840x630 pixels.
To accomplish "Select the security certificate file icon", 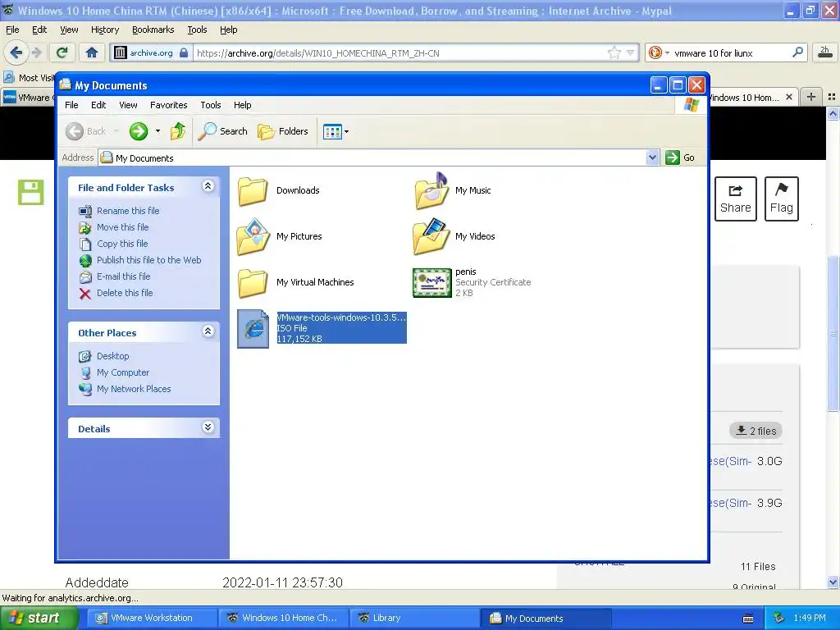I will [431, 282].
